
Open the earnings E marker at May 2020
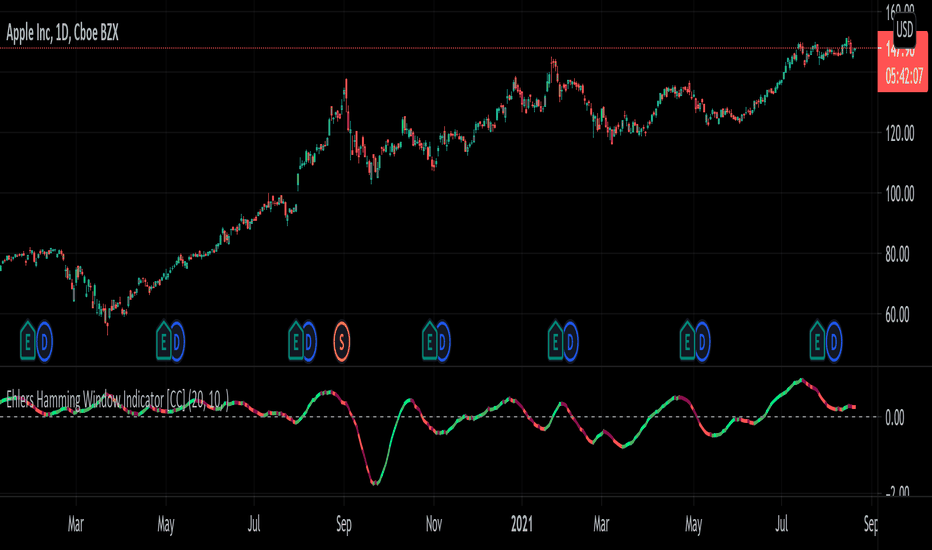[164, 341]
